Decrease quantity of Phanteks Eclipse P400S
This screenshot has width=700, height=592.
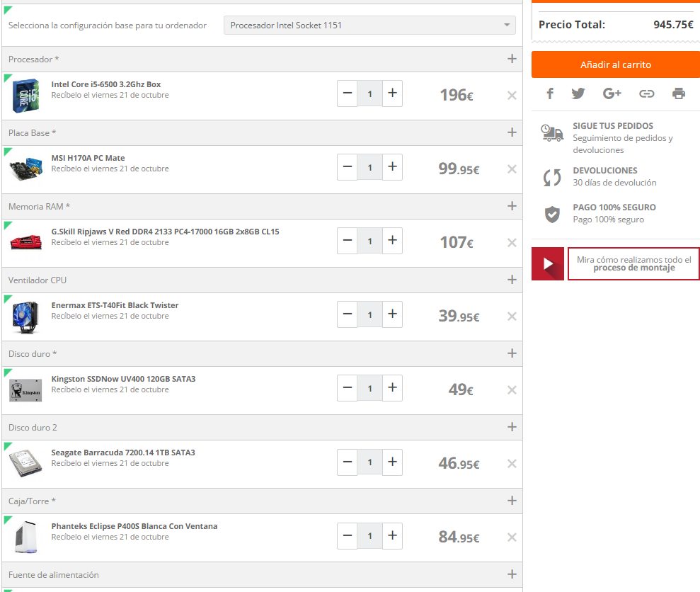click(x=348, y=536)
